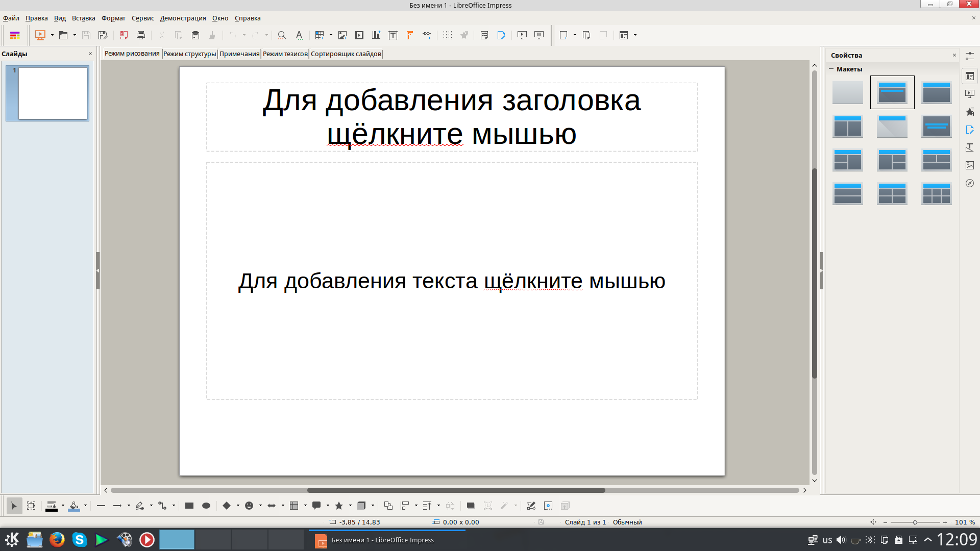Image resolution: width=980 pixels, height=551 pixels.
Task: Open the Режим структуры view
Action: click(x=189, y=54)
